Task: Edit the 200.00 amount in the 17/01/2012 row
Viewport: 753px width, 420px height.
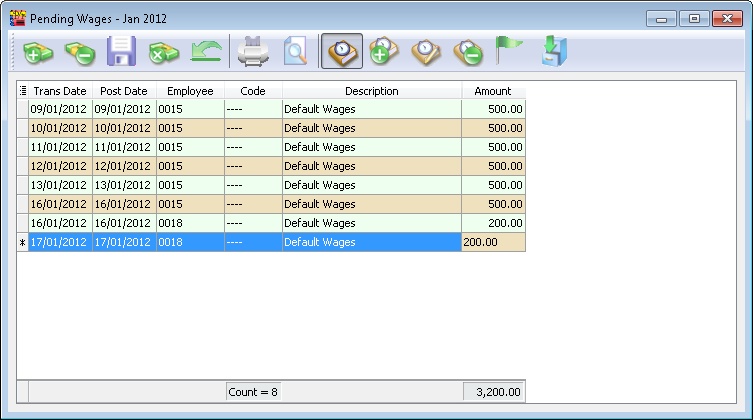Action: coord(493,242)
